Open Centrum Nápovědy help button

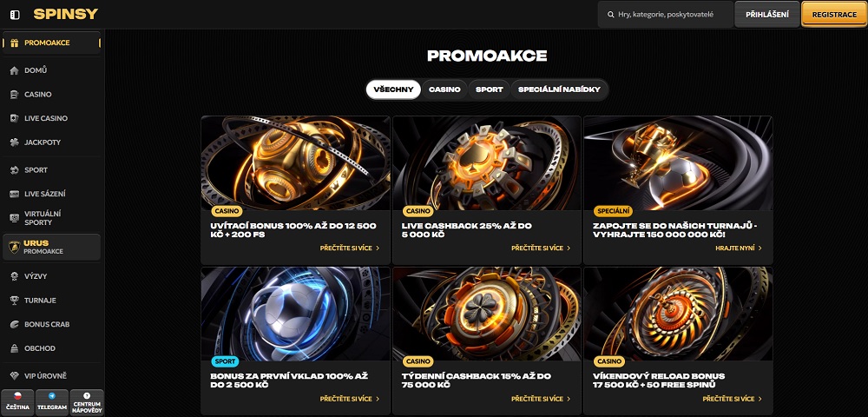click(x=87, y=402)
